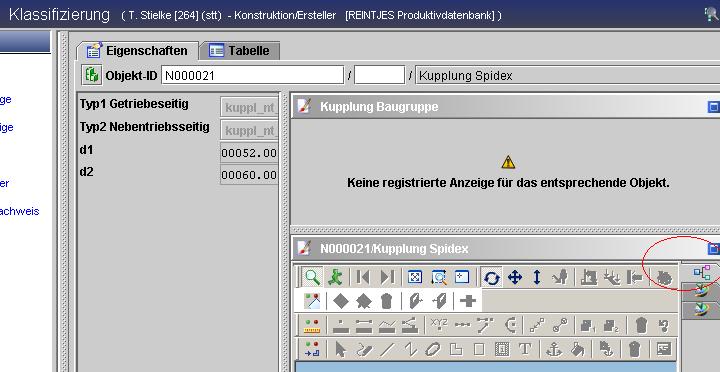The height and width of the screenshot is (372, 720).
Task: Click the text 'Keine registrierte Anzeige für das entsprechende Objekt.'
Action: (x=508, y=183)
